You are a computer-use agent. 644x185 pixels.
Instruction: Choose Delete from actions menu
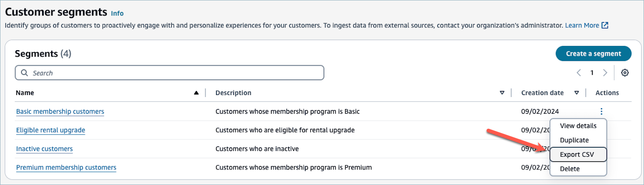pos(570,169)
